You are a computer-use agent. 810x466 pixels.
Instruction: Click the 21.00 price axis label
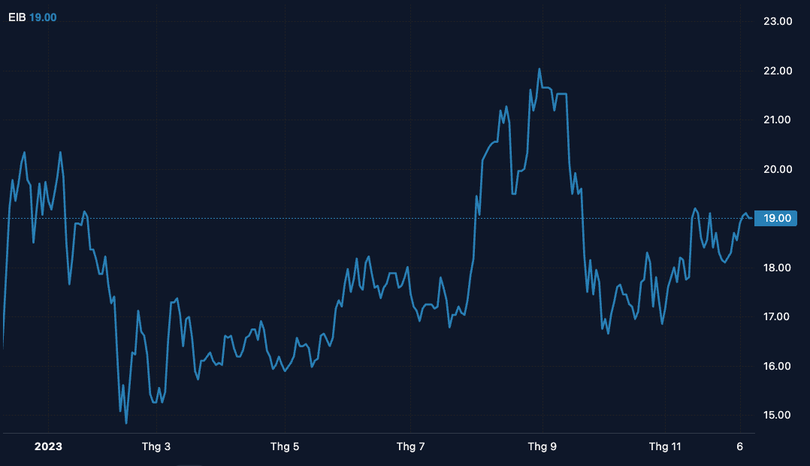pyautogui.click(x=777, y=120)
